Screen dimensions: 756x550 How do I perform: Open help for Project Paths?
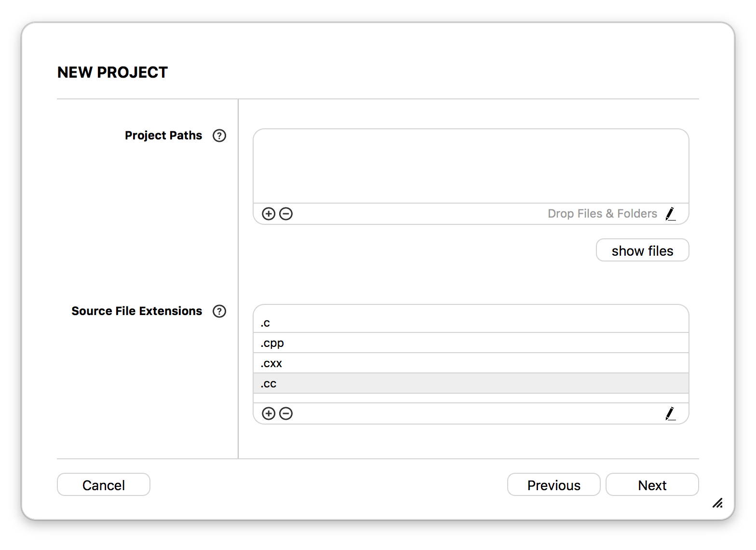click(219, 136)
